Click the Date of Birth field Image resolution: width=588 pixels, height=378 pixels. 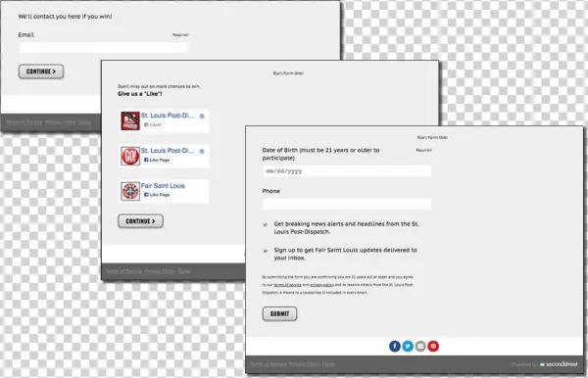(347, 170)
